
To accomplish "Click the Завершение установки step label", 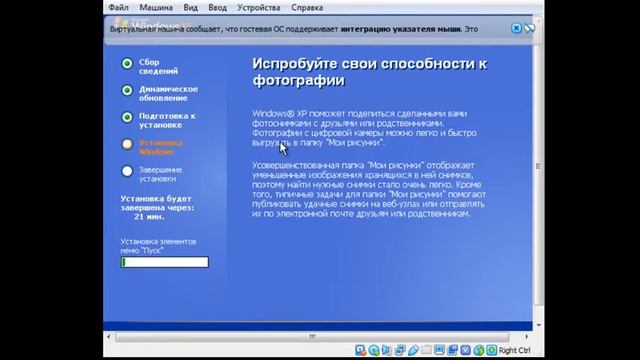I will point(160,174).
